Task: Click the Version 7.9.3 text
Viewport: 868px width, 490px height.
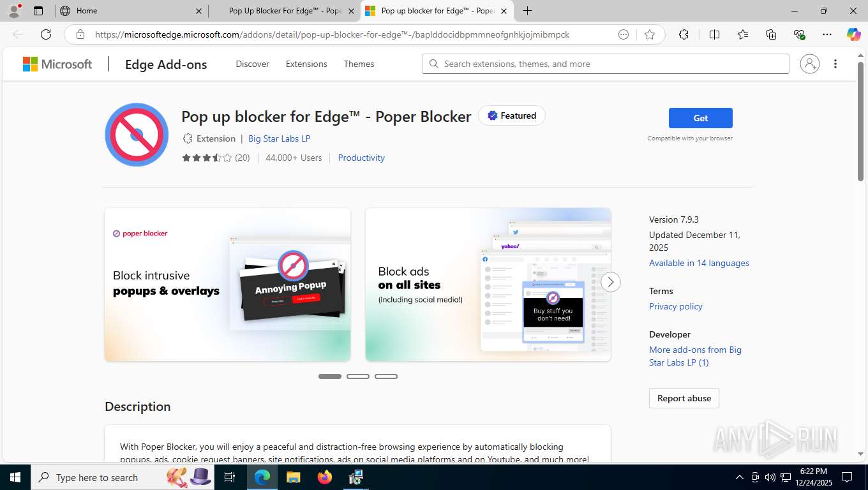Action: click(674, 219)
